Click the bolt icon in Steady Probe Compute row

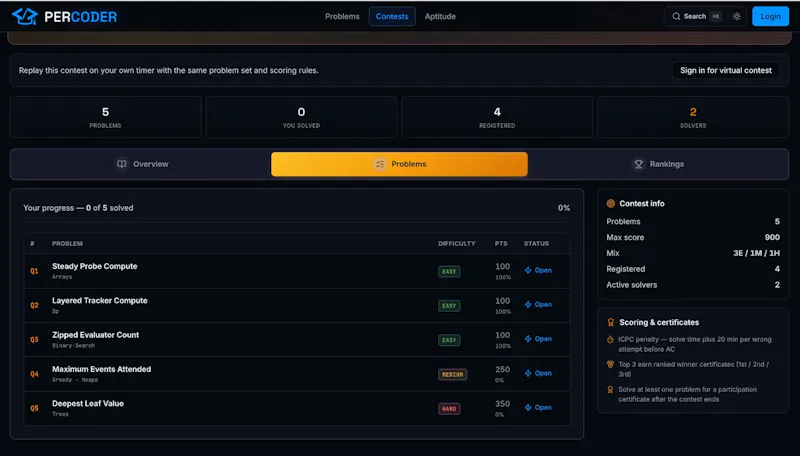[528, 270]
